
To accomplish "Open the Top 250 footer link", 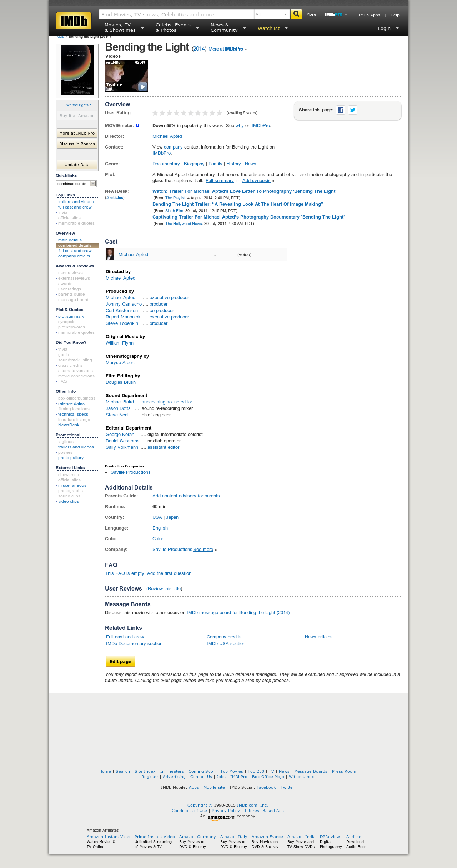I will pos(256,771).
